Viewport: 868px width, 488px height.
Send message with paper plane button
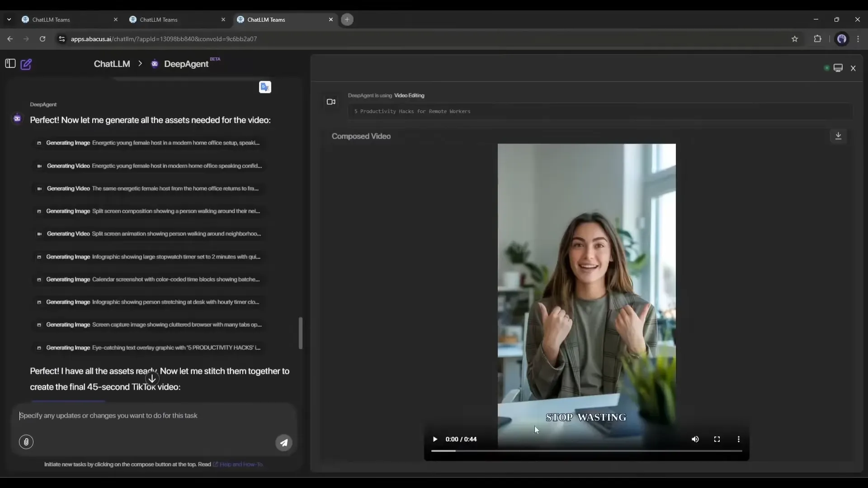(x=284, y=443)
